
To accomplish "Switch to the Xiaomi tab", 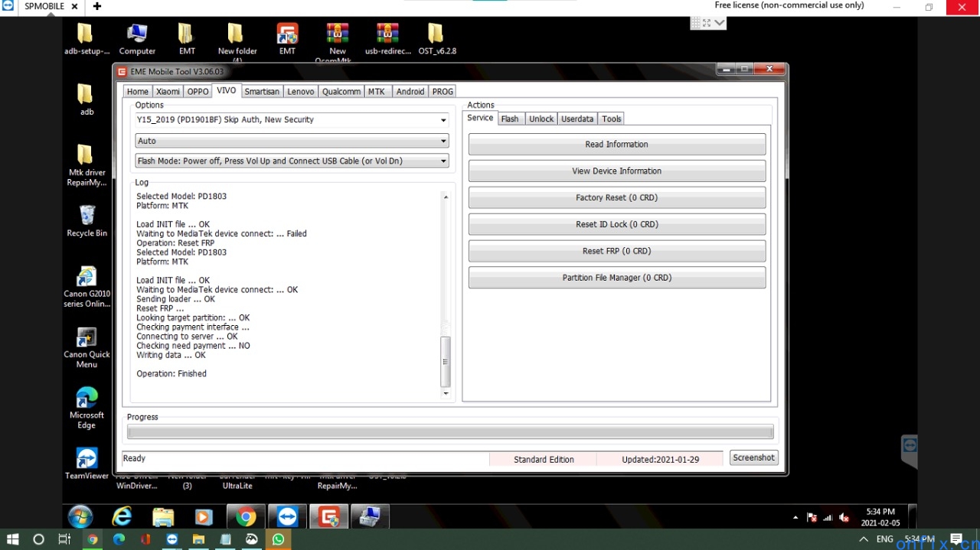I will pos(168,92).
